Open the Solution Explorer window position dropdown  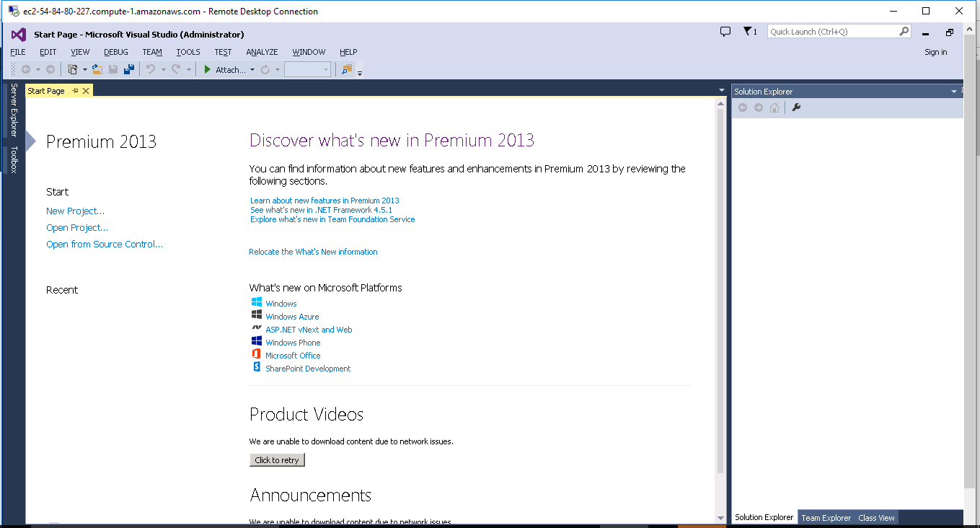click(953, 92)
